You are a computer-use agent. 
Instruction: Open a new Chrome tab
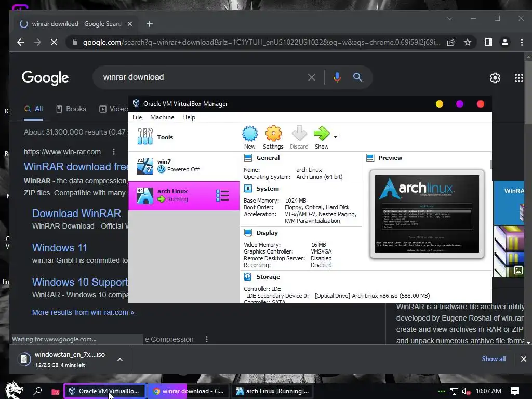click(150, 24)
